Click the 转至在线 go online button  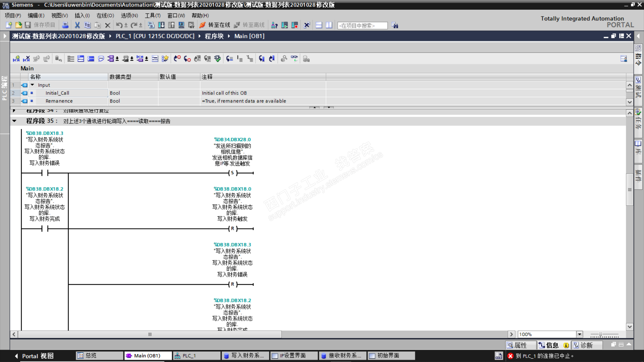click(x=215, y=25)
